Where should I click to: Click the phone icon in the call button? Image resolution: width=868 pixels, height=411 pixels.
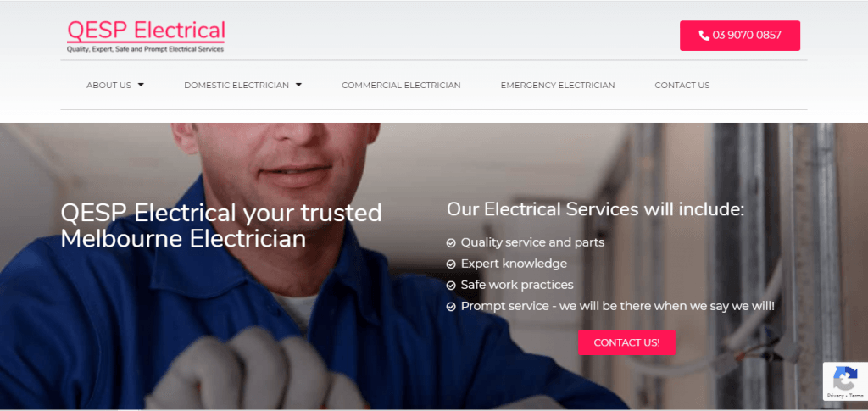click(704, 36)
